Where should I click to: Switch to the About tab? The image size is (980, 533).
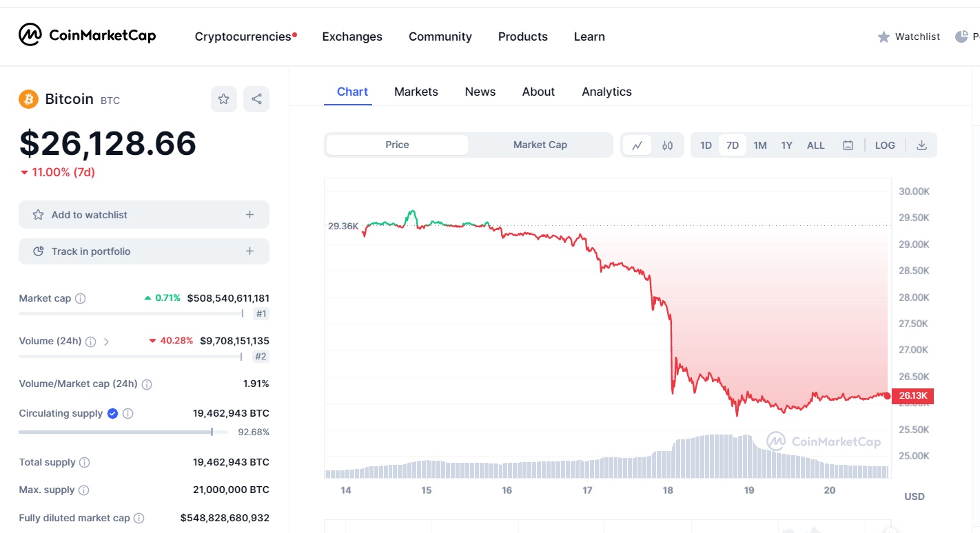click(x=538, y=92)
